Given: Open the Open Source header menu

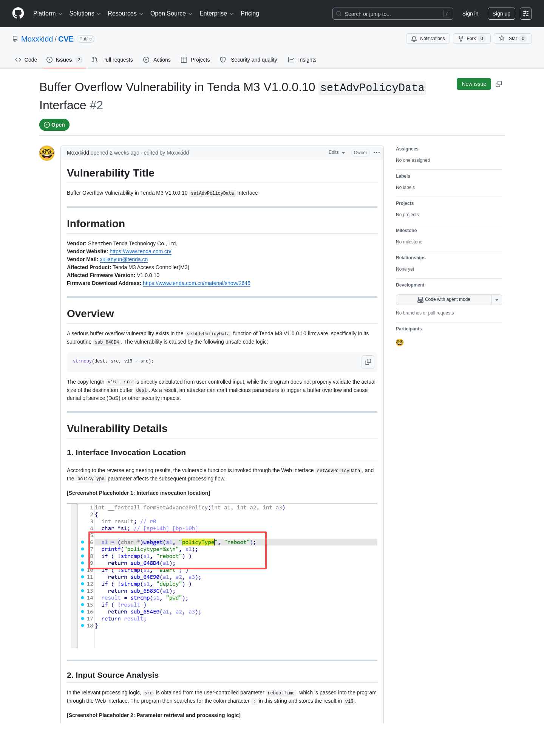Looking at the screenshot, I should click(x=172, y=14).
